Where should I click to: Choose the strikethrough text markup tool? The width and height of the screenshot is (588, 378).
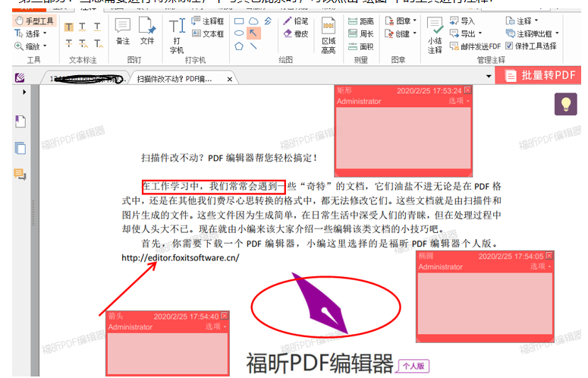coord(68,43)
